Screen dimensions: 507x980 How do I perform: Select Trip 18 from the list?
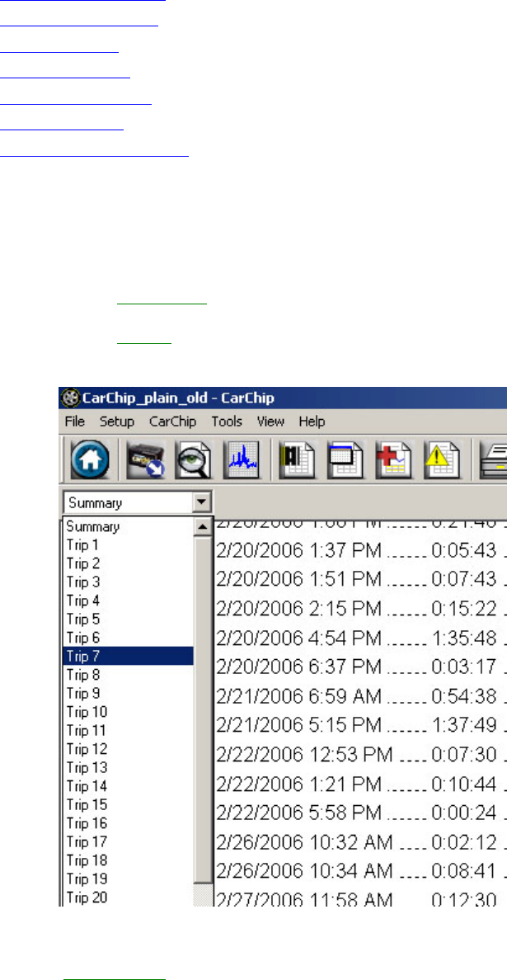[128, 860]
